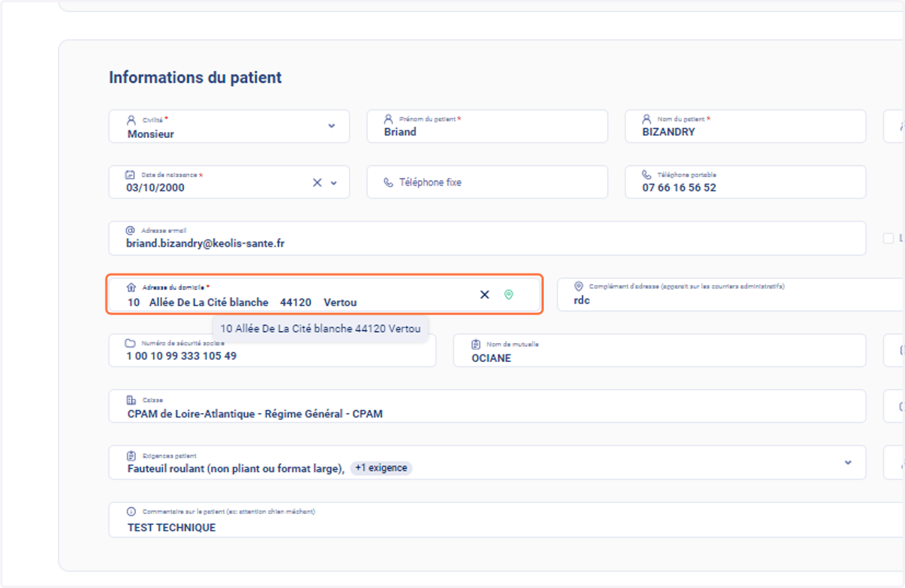The height and width of the screenshot is (588, 905).
Task: Click the date value 03/10/2000
Action: [x=155, y=188]
